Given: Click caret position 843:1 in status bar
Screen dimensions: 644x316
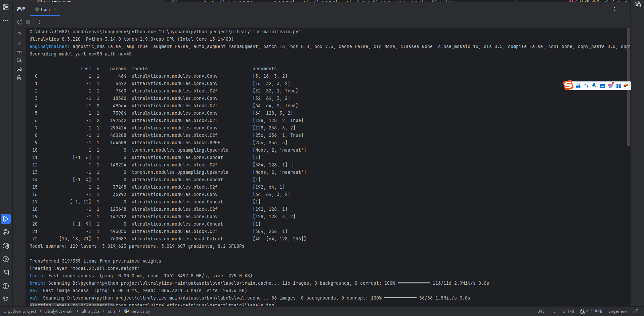Looking at the screenshot, I should [x=543, y=311].
